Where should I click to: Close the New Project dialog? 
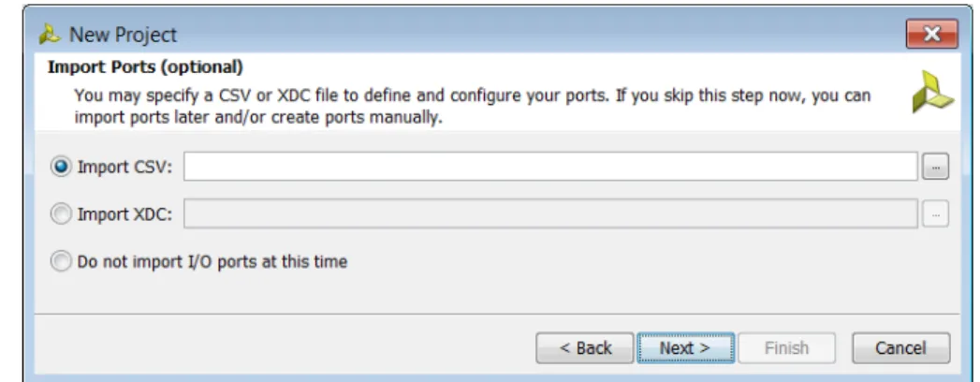tap(931, 34)
